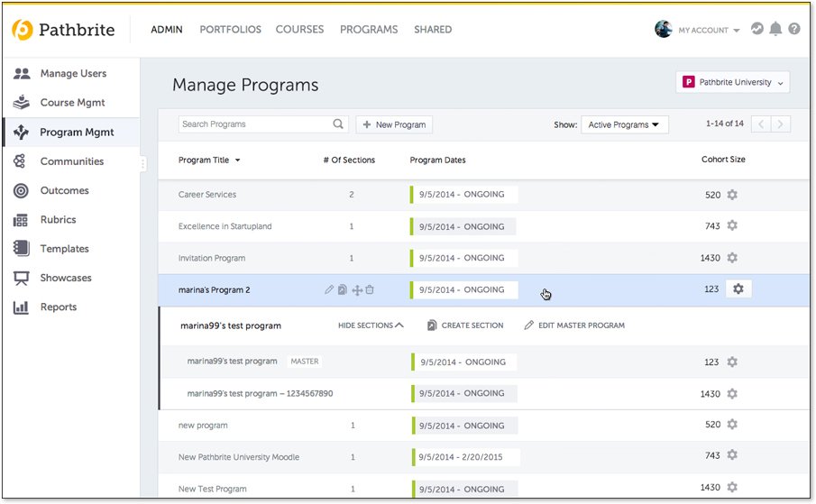The height and width of the screenshot is (504, 816).
Task: Click the trash icon for marina's Program 2
Action: click(370, 289)
